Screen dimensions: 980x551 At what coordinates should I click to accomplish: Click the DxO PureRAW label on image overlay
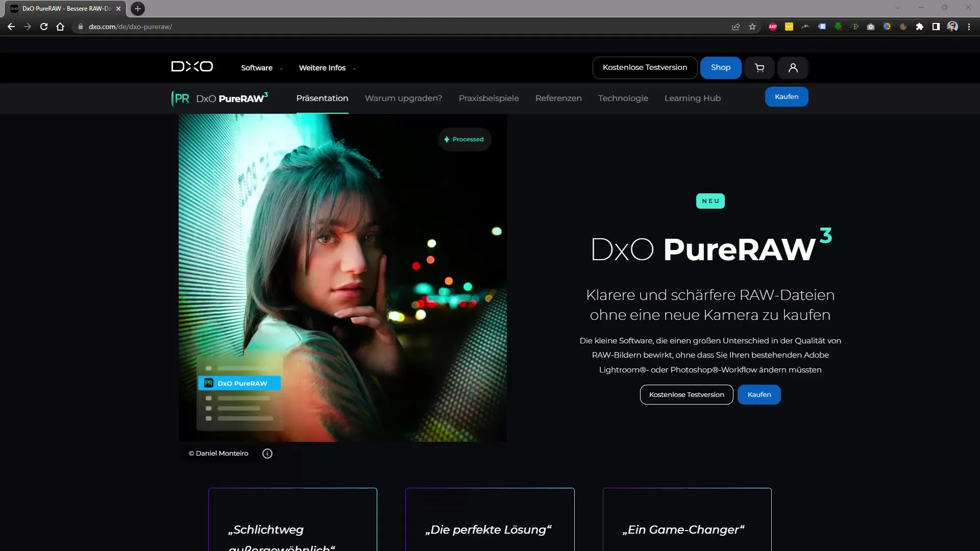[x=241, y=383]
